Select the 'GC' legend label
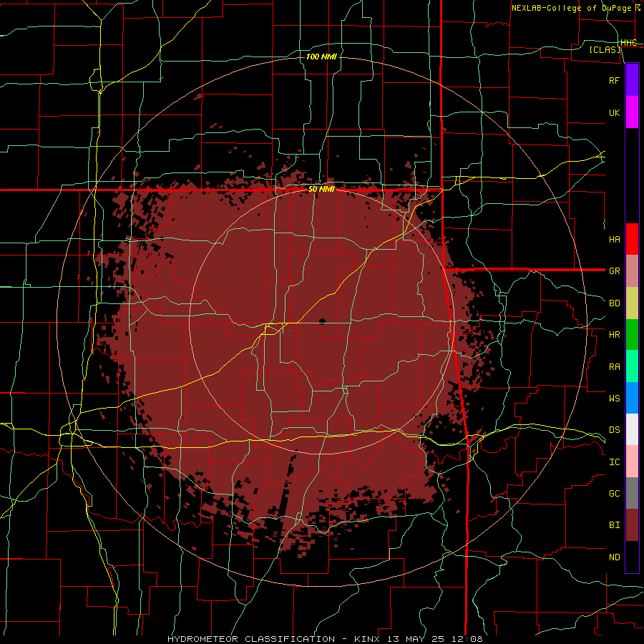 click(614, 494)
